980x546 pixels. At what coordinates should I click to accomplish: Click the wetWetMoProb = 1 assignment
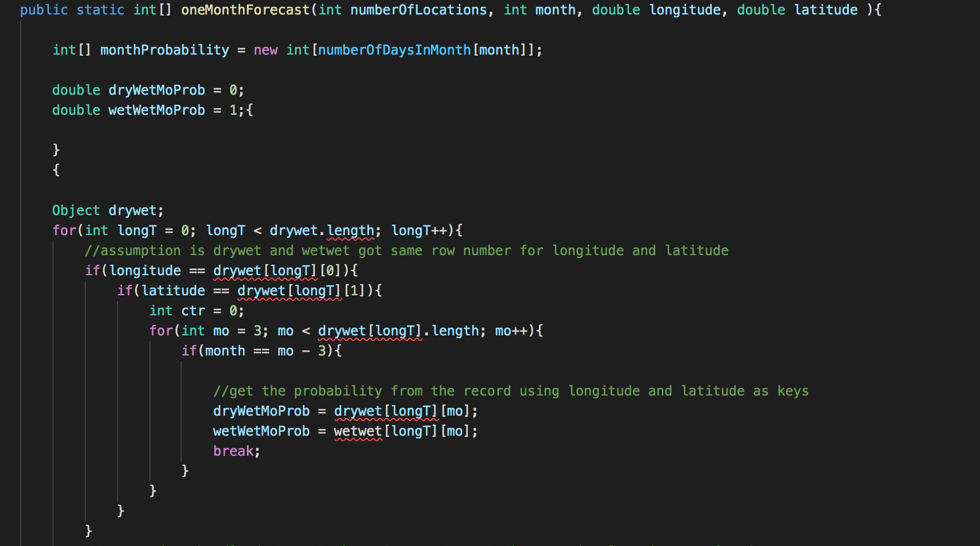pyautogui.click(x=157, y=110)
